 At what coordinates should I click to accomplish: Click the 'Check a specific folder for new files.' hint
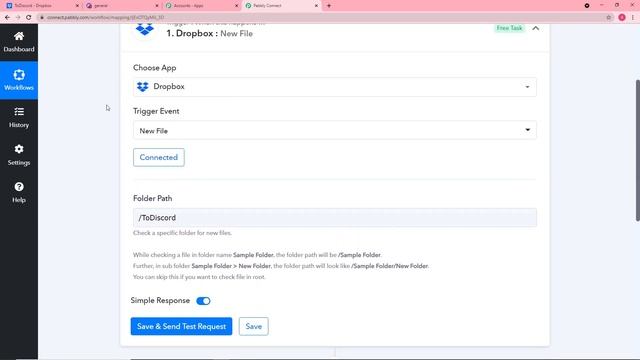[x=182, y=233]
